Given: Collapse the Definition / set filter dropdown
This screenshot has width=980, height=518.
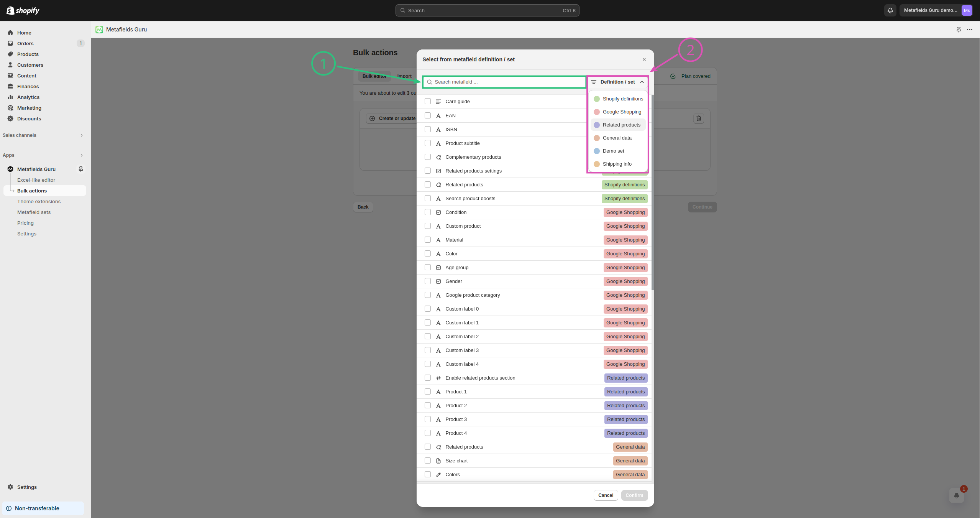Looking at the screenshot, I should click(617, 82).
